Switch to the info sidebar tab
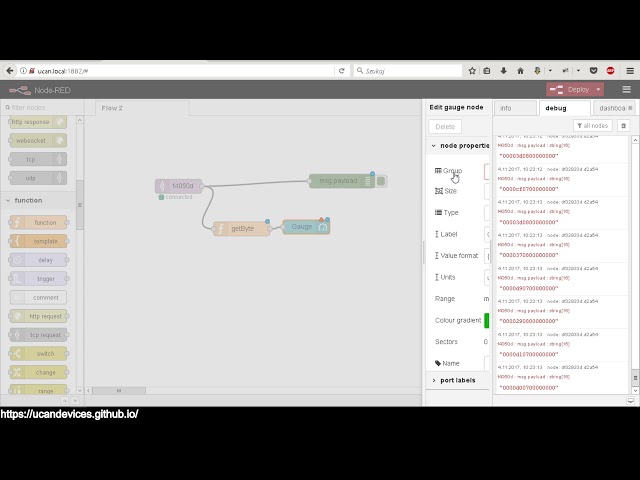Screen dimensions: 640x480 point(515,108)
